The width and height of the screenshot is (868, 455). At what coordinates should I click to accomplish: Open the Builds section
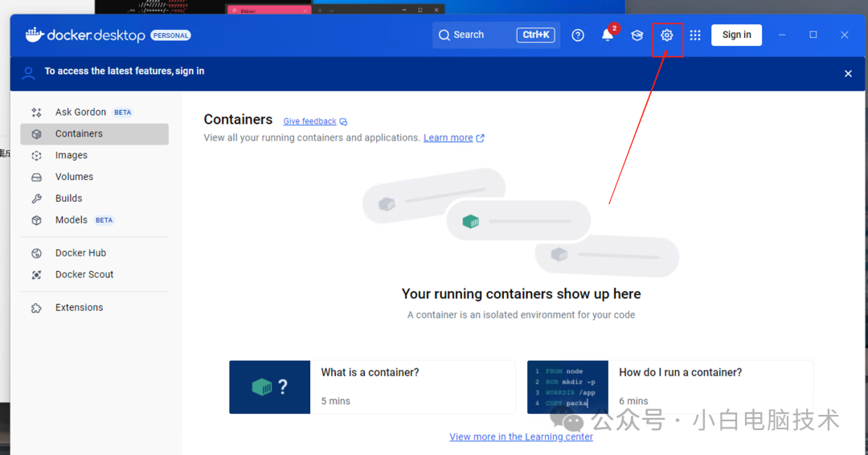pyautogui.click(x=95, y=199)
